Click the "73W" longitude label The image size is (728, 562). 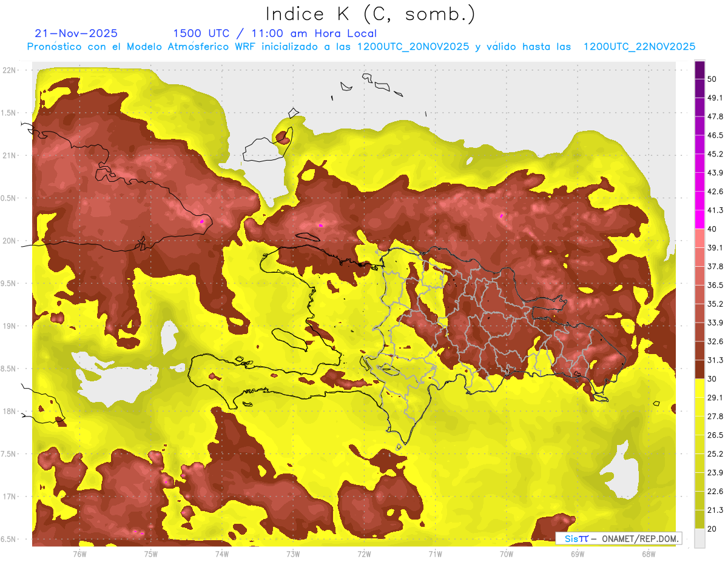(293, 554)
